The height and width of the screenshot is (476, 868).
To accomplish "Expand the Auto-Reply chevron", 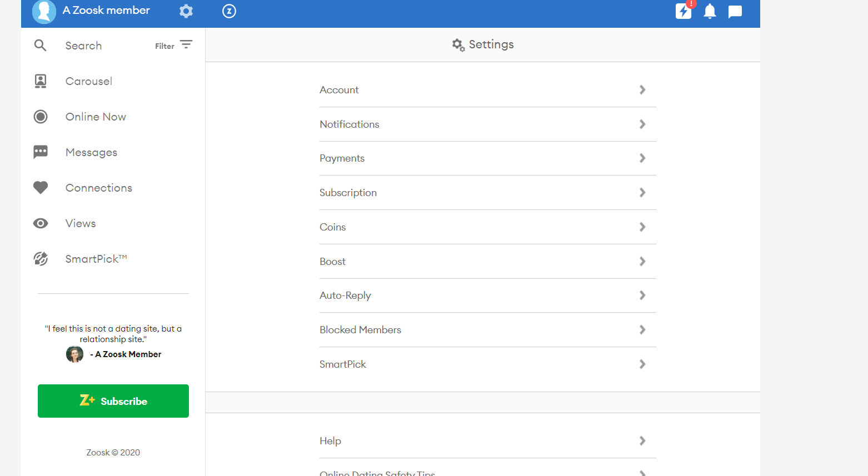I will click(x=642, y=295).
